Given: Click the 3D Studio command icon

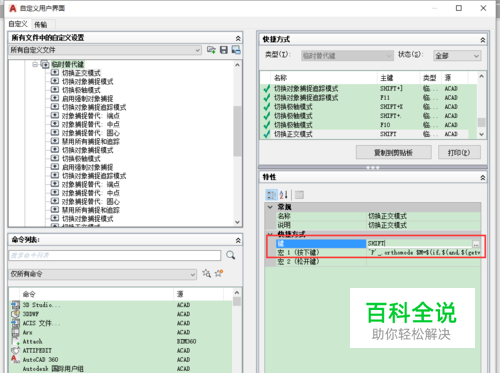Looking at the screenshot, I should [15, 305].
